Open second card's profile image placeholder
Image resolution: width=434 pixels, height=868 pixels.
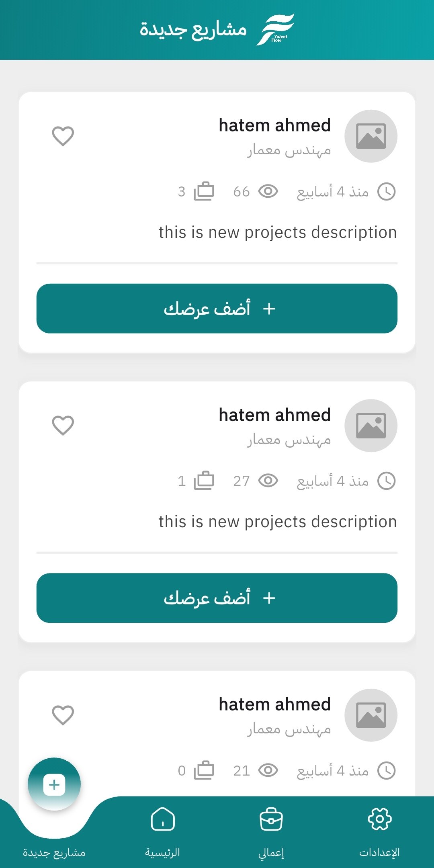(x=371, y=426)
